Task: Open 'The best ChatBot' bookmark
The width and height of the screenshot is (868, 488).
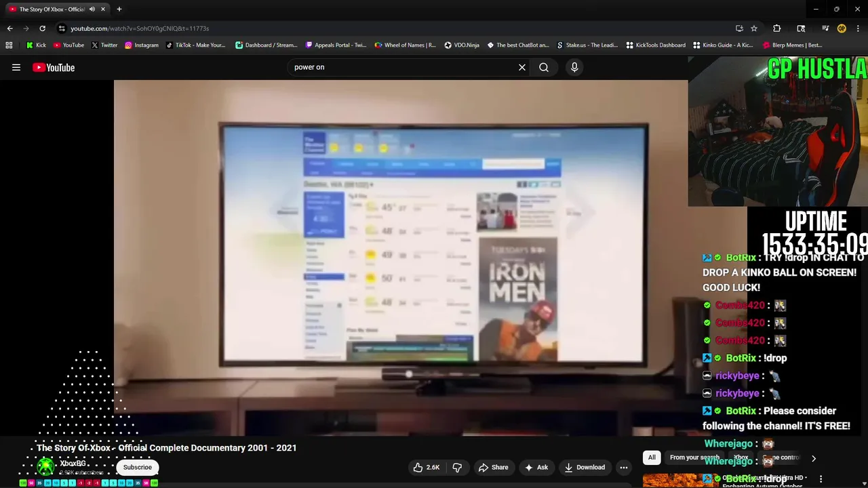Action: click(518, 45)
